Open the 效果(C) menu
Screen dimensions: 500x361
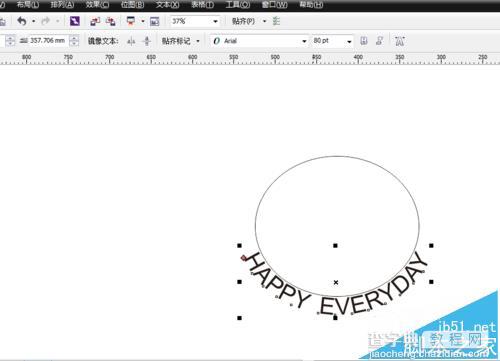(x=97, y=5)
